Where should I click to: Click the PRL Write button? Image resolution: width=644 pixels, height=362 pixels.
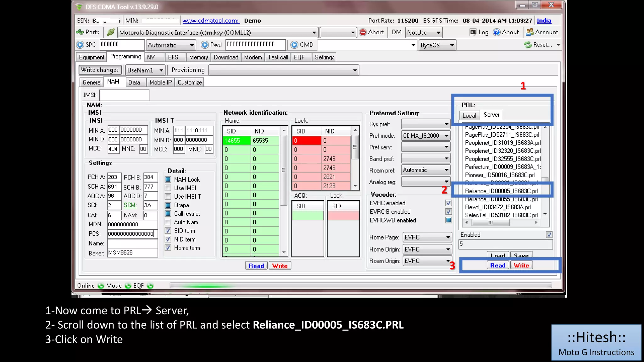coord(521,266)
